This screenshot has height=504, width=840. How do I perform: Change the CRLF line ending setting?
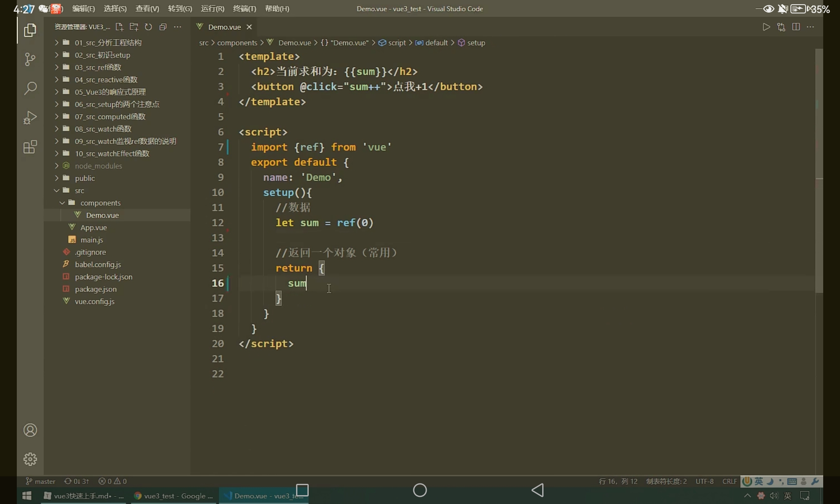(729, 481)
